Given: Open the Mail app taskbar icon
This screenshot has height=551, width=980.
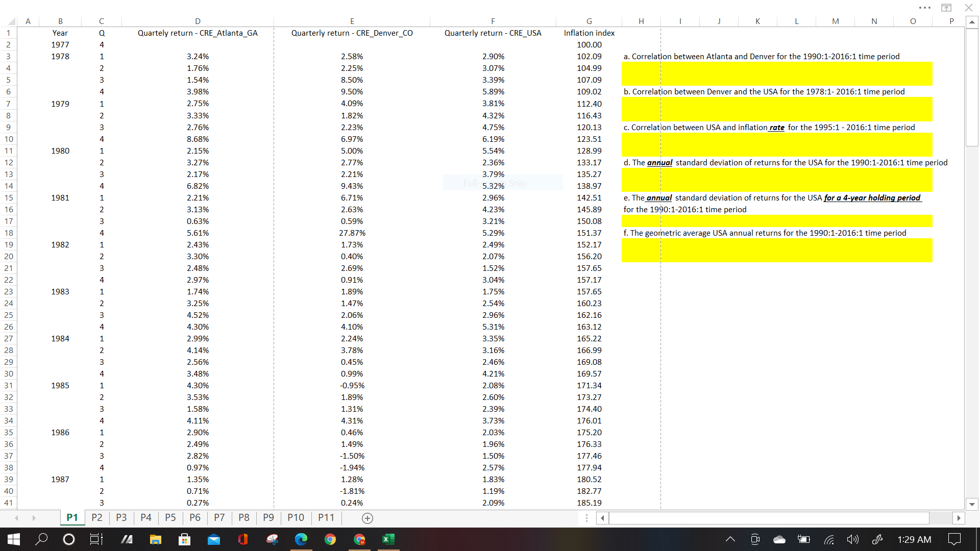Looking at the screenshot, I should click(x=214, y=539).
